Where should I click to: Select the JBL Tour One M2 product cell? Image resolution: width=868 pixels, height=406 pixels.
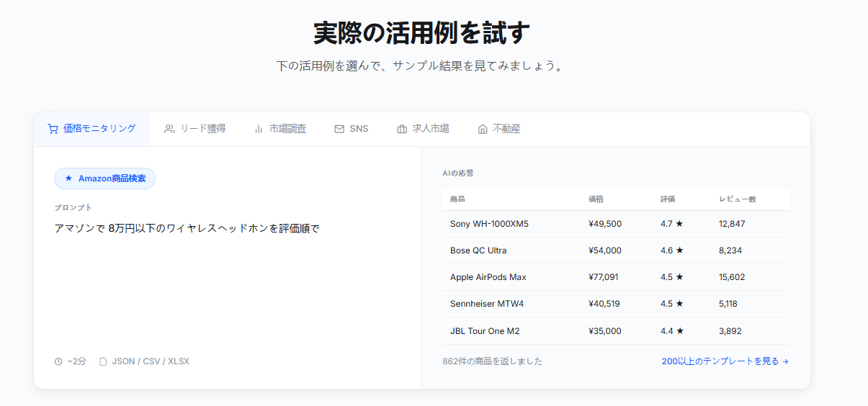pos(485,331)
